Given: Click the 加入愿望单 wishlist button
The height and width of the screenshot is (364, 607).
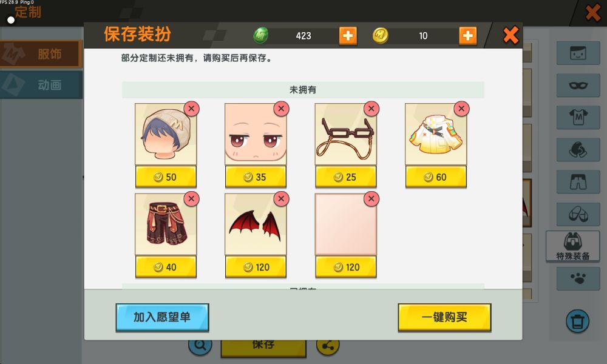Looking at the screenshot, I should coord(162,317).
